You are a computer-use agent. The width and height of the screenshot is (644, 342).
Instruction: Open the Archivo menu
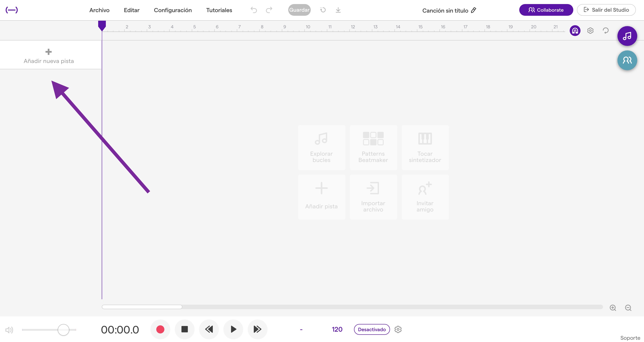[x=99, y=10]
